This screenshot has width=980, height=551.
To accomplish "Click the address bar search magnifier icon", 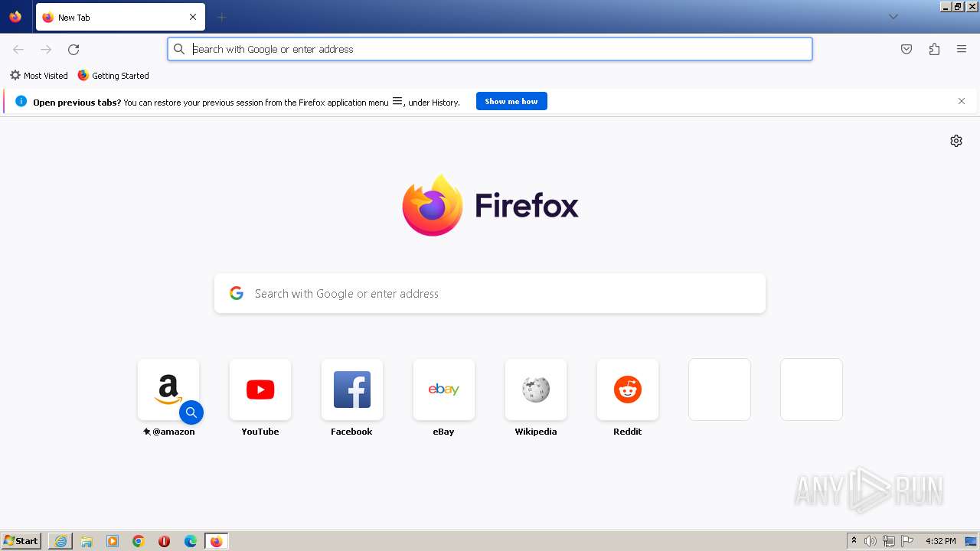I will tap(179, 49).
